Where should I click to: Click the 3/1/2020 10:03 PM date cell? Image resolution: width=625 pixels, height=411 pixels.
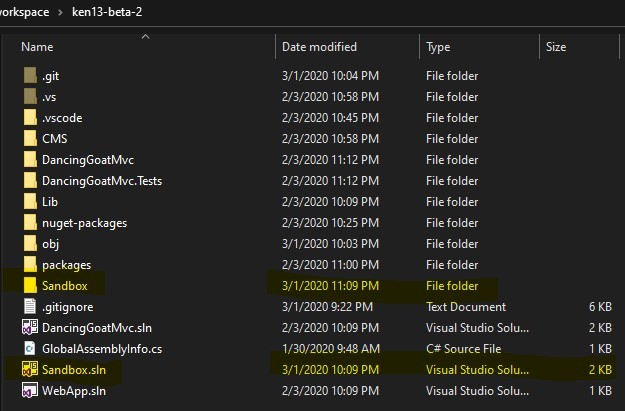330,244
